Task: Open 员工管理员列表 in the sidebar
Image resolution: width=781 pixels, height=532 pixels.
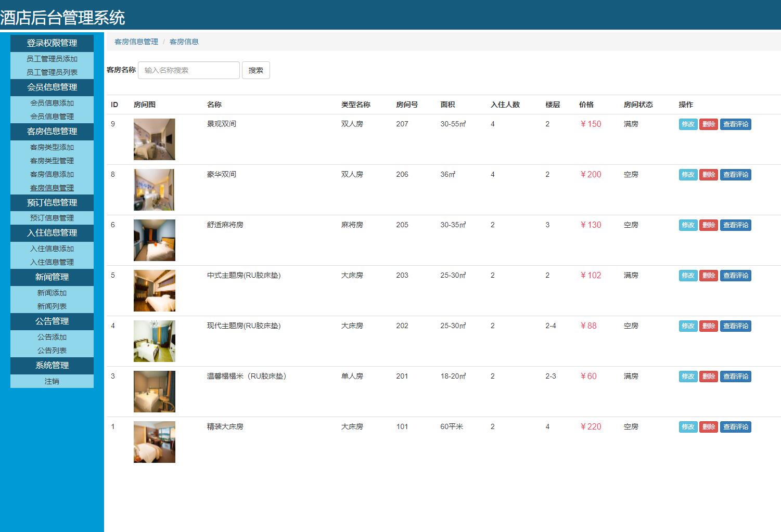Action: pyautogui.click(x=52, y=72)
